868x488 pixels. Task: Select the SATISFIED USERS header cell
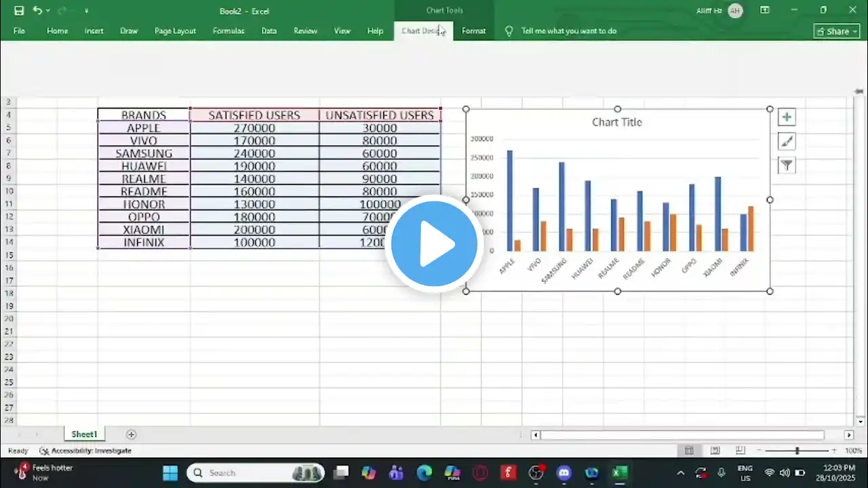tap(254, 115)
